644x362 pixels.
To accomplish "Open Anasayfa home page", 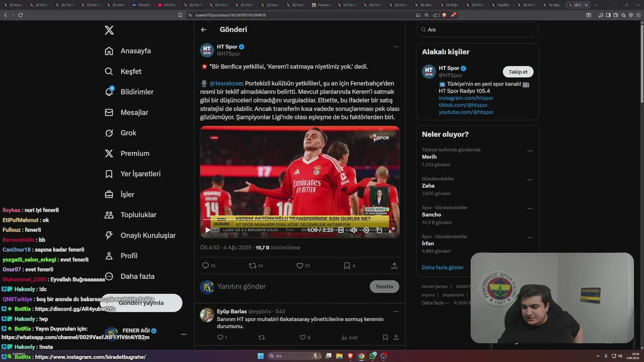I will tap(128, 51).
